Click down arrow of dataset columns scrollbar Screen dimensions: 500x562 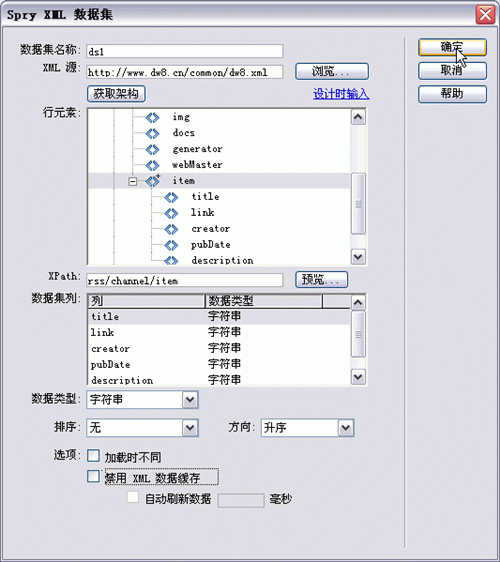(358, 377)
